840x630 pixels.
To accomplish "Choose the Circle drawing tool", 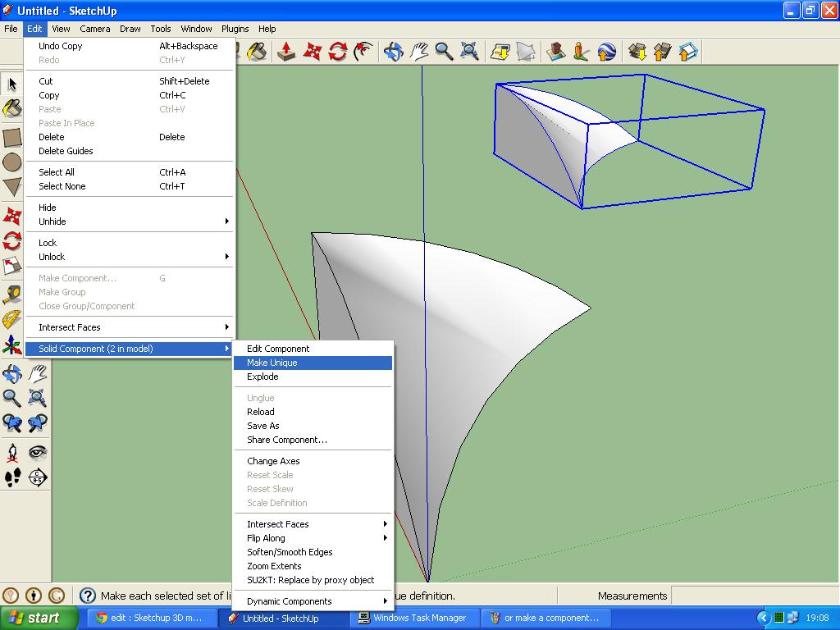I will click(x=11, y=162).
